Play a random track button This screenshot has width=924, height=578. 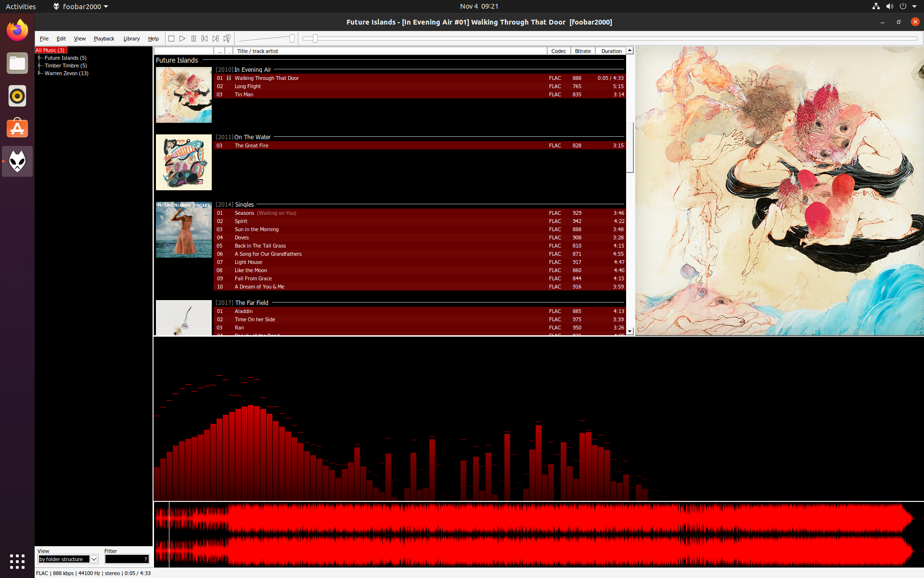point(227,39)
